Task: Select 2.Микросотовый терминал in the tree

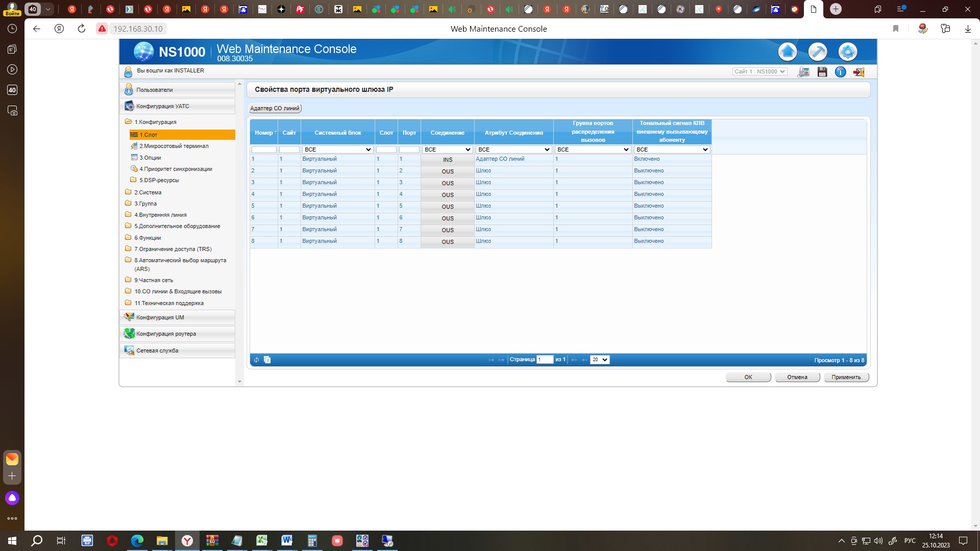Action: [x=174, y=146]
